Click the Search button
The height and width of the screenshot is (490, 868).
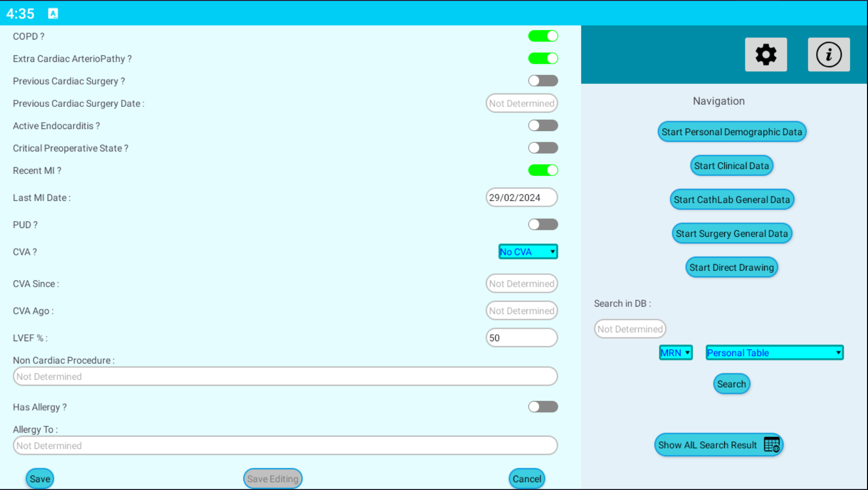732,384
